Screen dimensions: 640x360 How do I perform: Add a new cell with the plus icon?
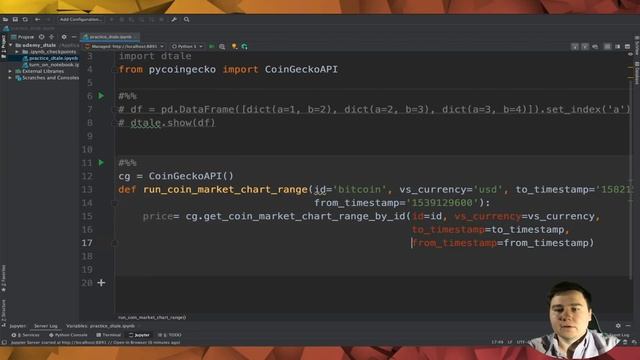[101, 282]
